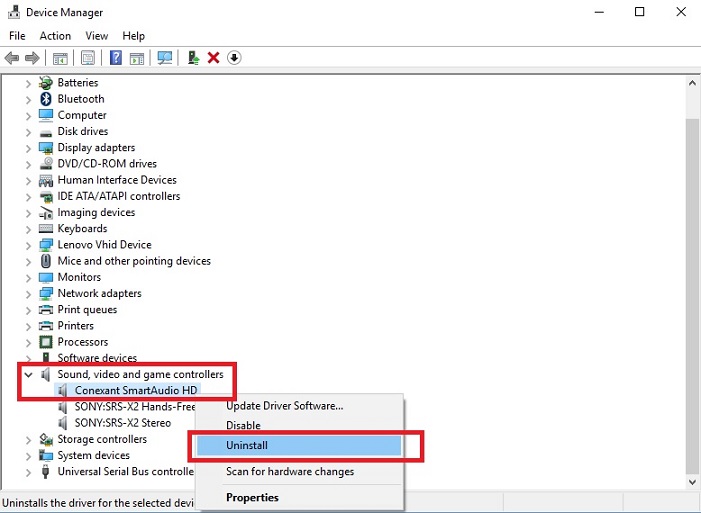Choose Scan for hardware changes menu entry
The height and width of the screenshot is (513, 701).
click(x=300, y=471)
